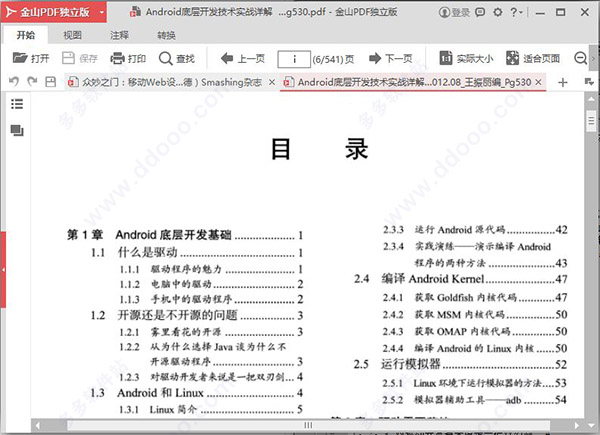The width and height of the screenshot is (600, 435).
Task: Click the horizontal scrollbar thumb
Action: tap(308, 425)
